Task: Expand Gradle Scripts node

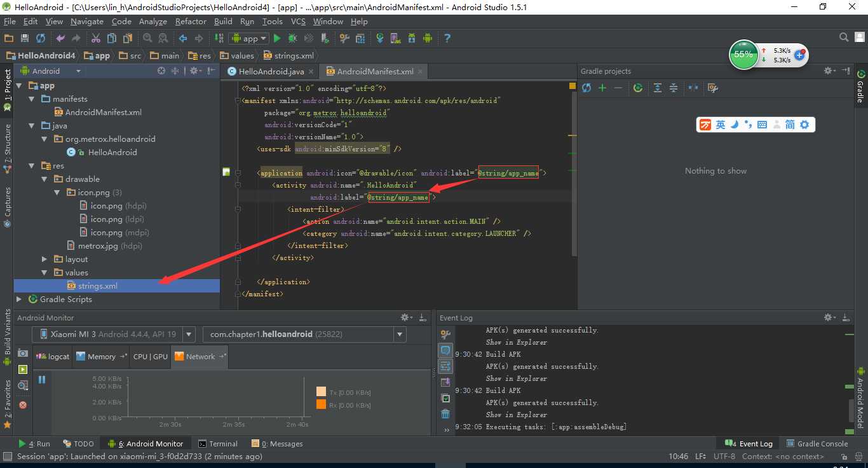Action: click(x=19, y=299)
